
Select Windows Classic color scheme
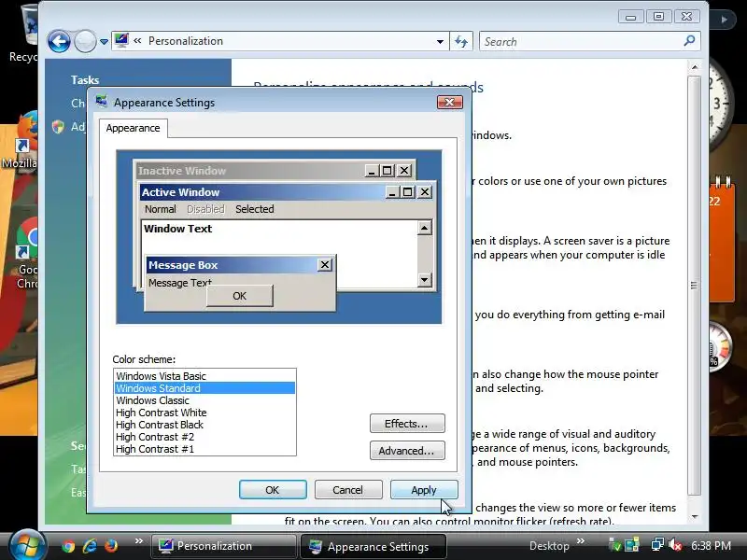point(204,400)
